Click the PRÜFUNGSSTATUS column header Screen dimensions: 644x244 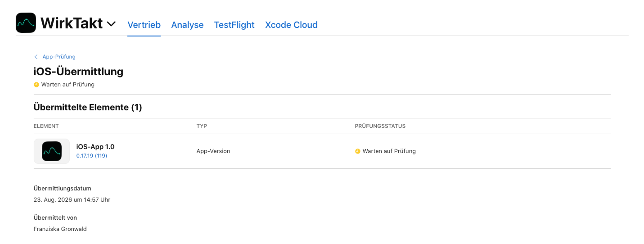tap(380, 126)
